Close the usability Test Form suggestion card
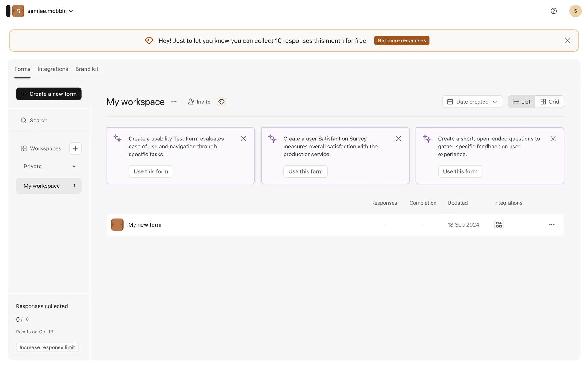 point(243,139)
